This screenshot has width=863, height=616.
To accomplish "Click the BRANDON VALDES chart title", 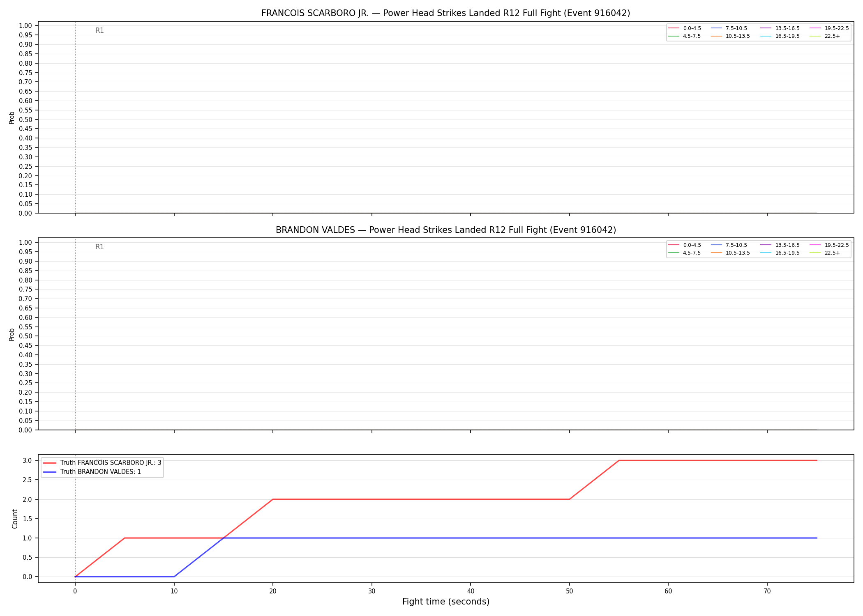I will pyautogui.click(x=445, y=230).
